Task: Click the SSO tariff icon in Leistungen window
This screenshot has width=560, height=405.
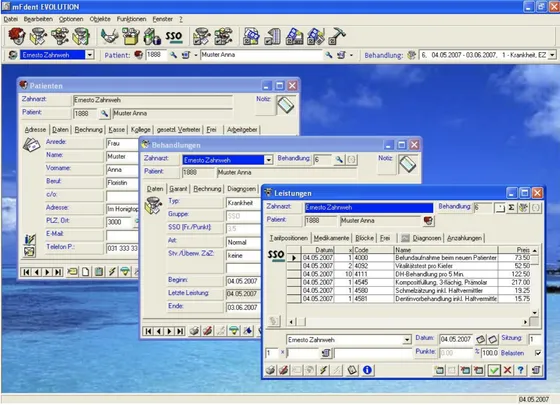Action: click(x=276, y=255)
